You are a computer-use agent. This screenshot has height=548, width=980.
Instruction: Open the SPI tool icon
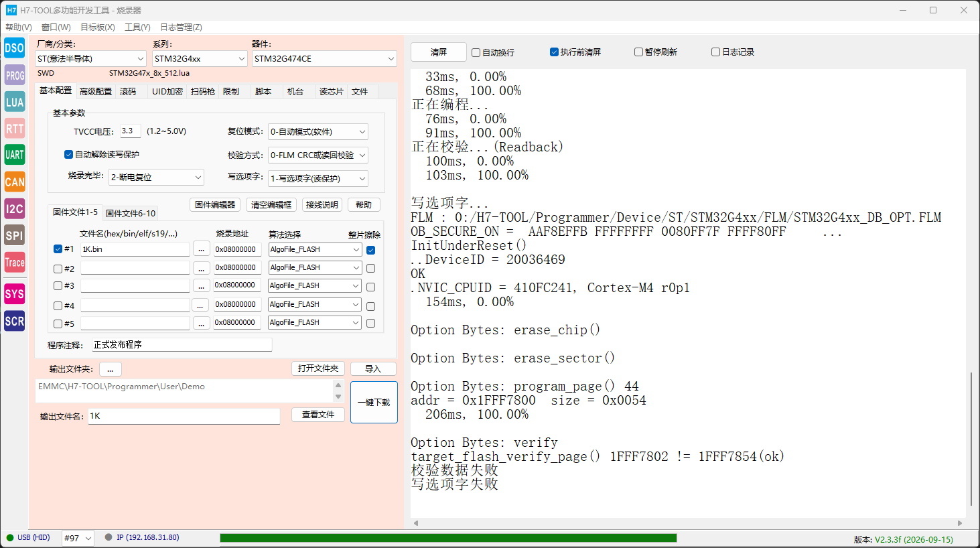click(14, 235)
